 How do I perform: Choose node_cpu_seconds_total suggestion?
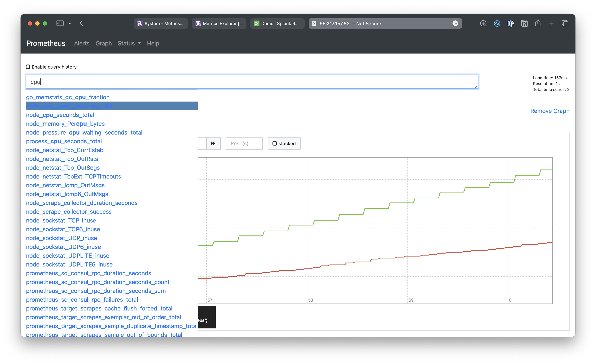click(x=112, y=115)
